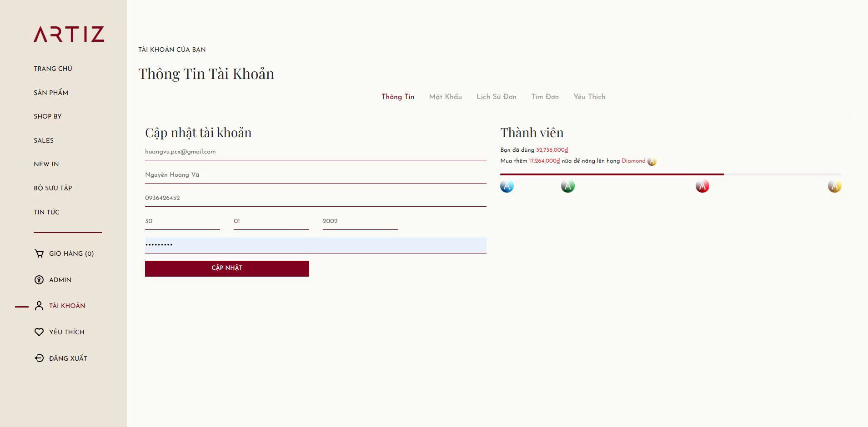Click the shopping cart icon
The image size is (868, 427).
[39, 253]
